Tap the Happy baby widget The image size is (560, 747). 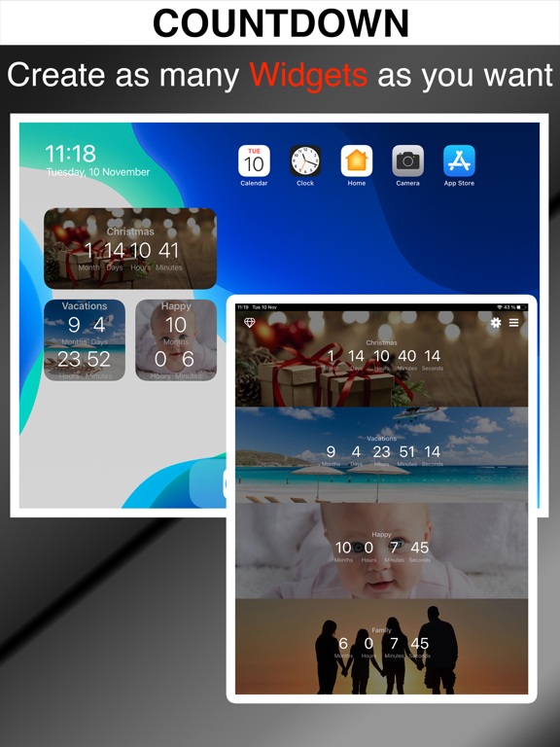[176, 340]
